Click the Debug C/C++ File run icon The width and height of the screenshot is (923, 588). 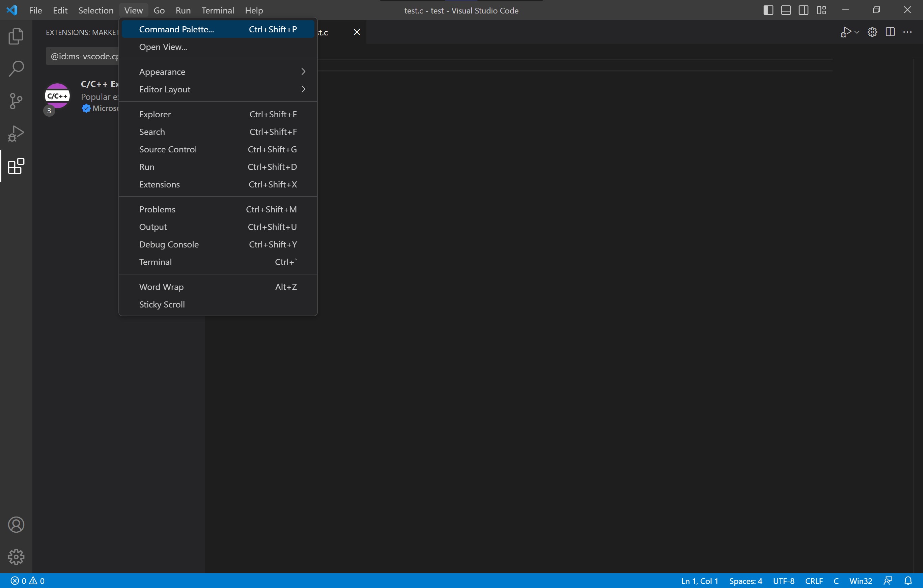[845, 32]
